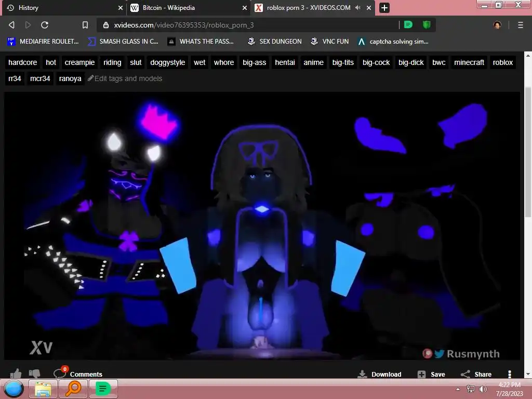Mute the tab using the speaker icon
This screenshot has height=399, width=532.
point(357,7)
